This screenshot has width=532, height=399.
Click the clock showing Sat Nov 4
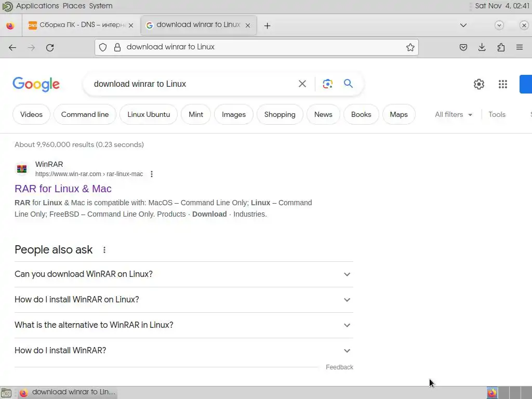[x=502, y=6]
